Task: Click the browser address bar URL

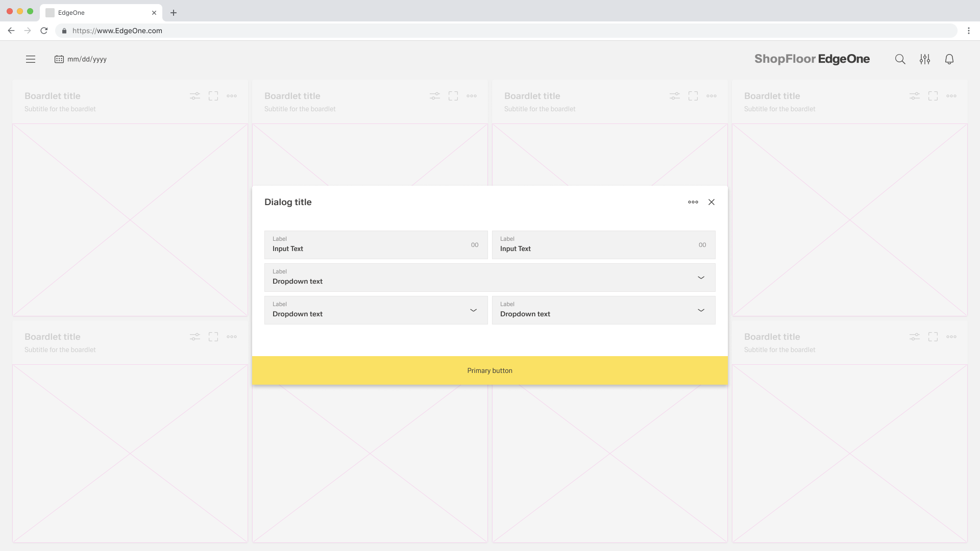Action: (117, 31)
